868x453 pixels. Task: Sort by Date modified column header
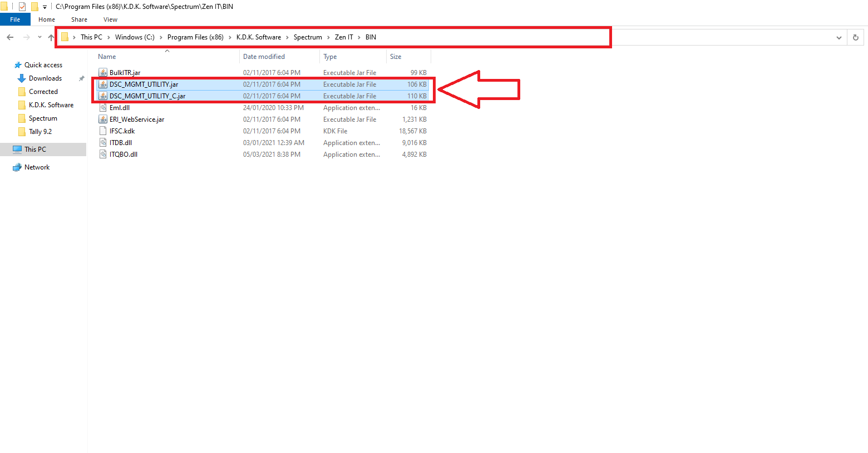click(264, 57)
